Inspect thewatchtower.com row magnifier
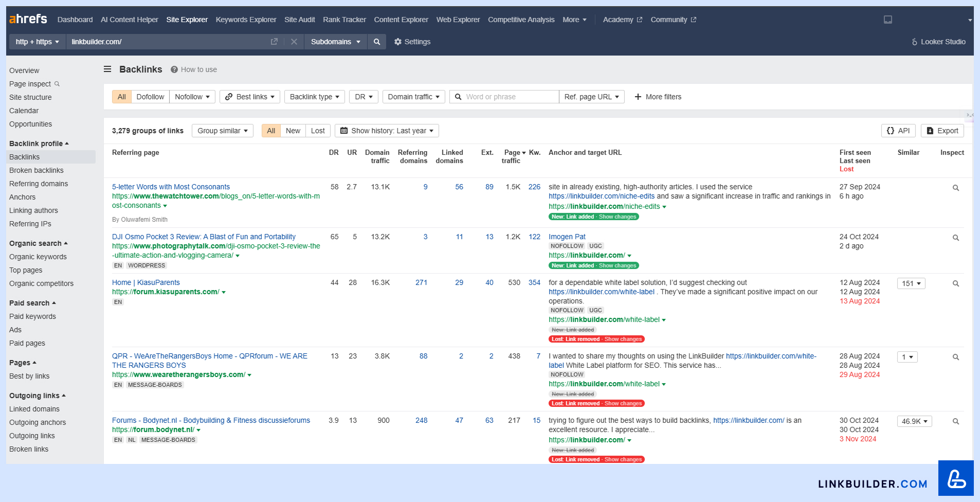Image resolution: width=980 pixels, height=502 pixels. (x=956, y=188)
